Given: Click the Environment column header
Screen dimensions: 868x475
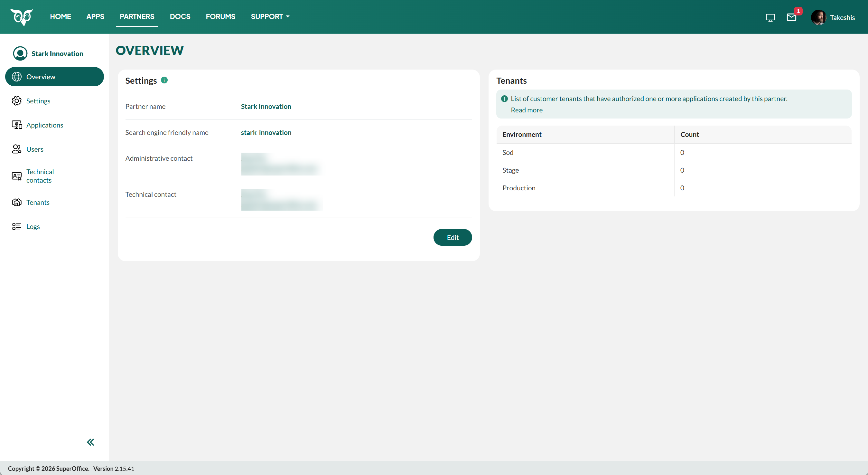Looking at the screenshot, I should [522, 135].
